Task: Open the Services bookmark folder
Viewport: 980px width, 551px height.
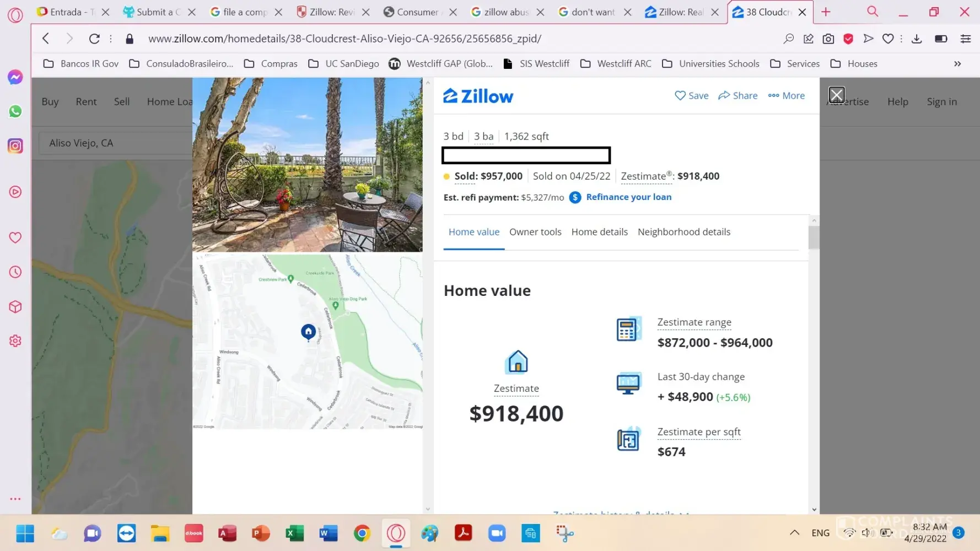Action: [x=794, y=64]
